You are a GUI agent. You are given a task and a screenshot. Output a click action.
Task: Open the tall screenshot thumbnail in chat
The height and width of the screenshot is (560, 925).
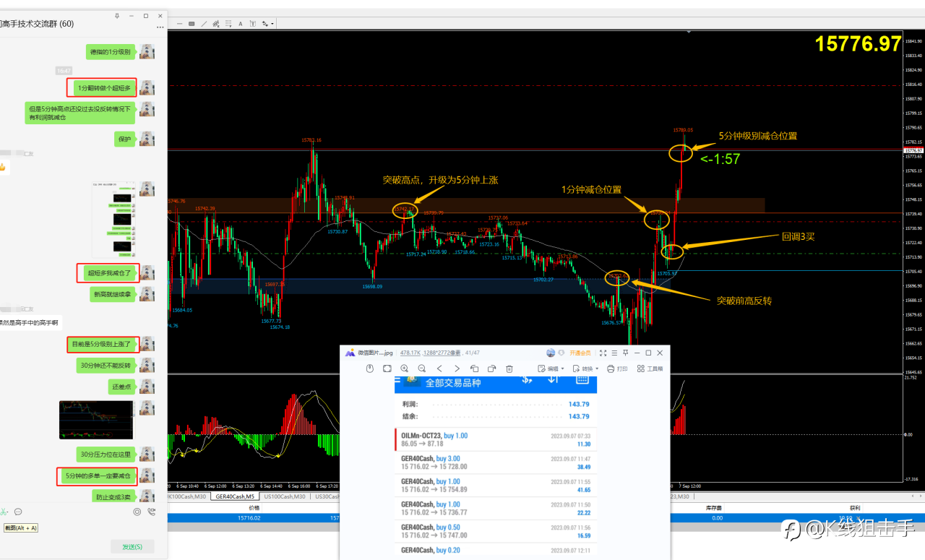tap(113, 220)
